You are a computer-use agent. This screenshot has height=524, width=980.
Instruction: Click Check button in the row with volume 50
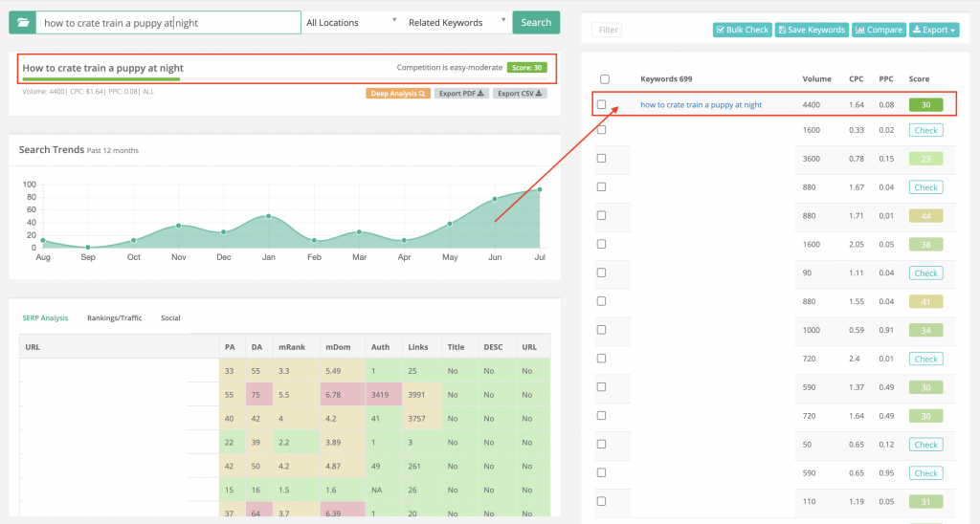pos(925,445)
